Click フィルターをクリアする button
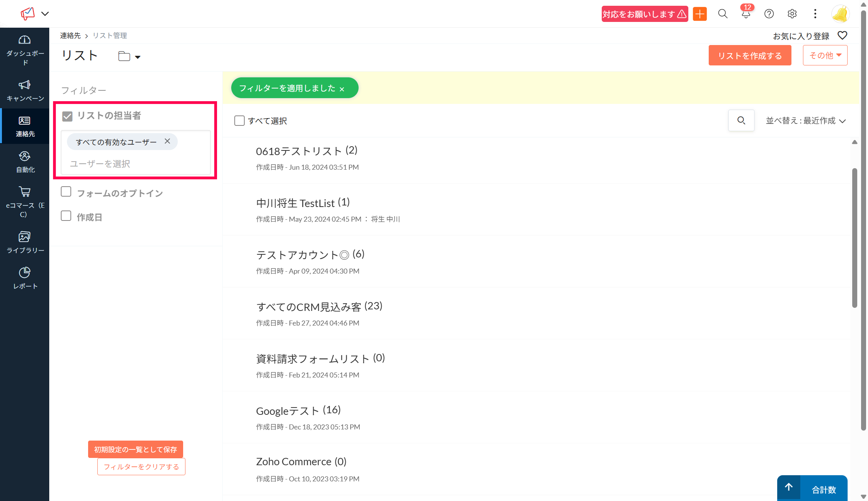Viewport: 868px width, 501px height. pyautogui.click(x=141, y=466)
